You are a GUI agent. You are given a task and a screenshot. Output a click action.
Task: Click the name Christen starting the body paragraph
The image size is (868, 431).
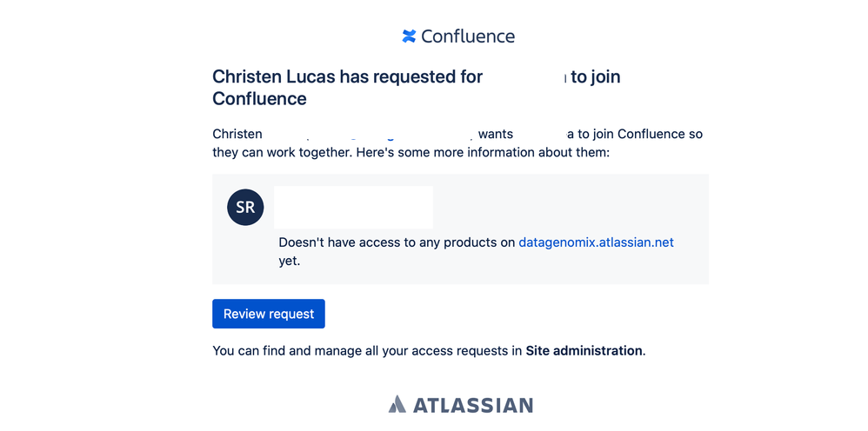[237, 134]
